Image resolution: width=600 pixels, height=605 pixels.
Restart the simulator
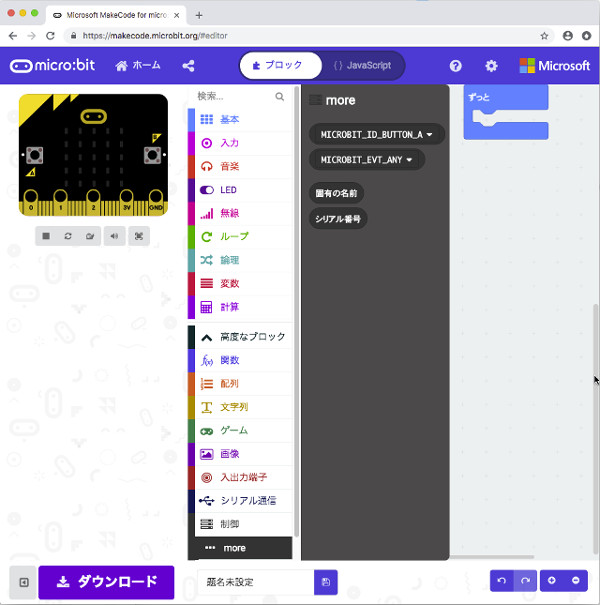[x=68, y=236]
